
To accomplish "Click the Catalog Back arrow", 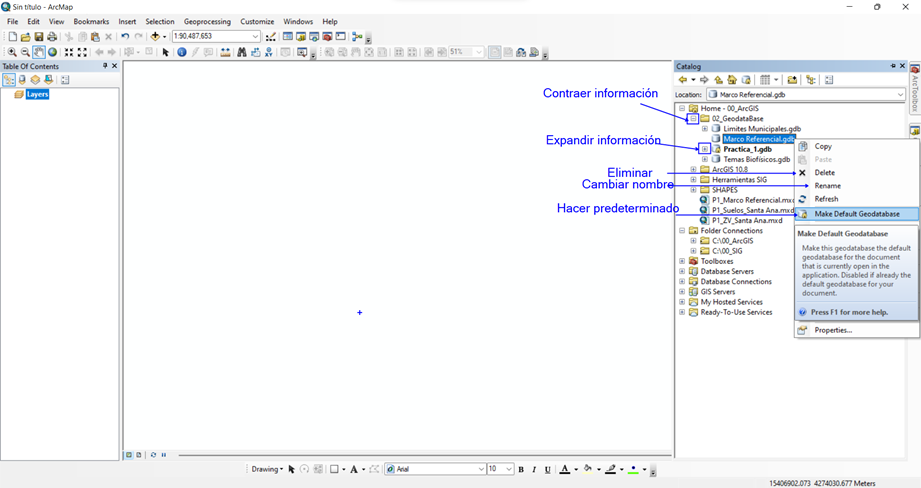I will [683, 80].
